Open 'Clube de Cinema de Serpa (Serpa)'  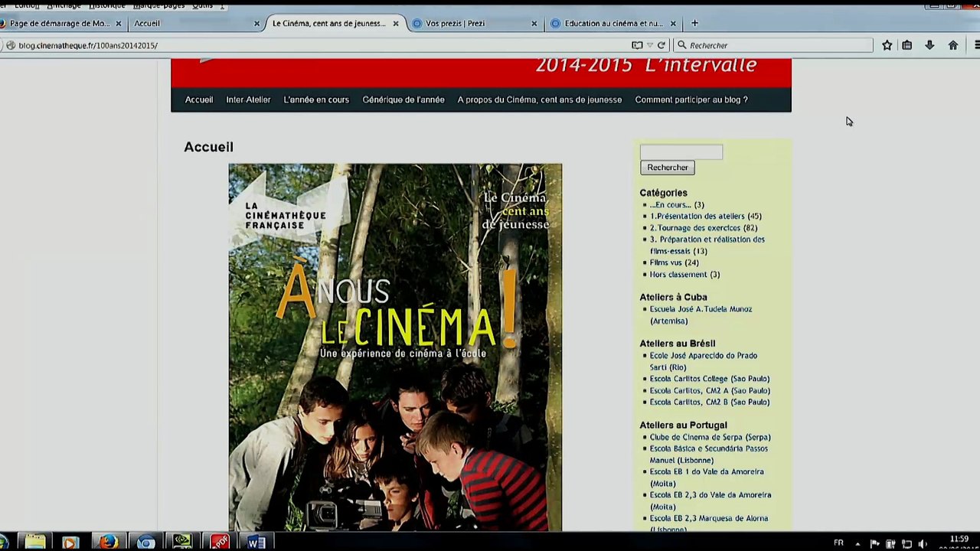click(x=710, y=438)
